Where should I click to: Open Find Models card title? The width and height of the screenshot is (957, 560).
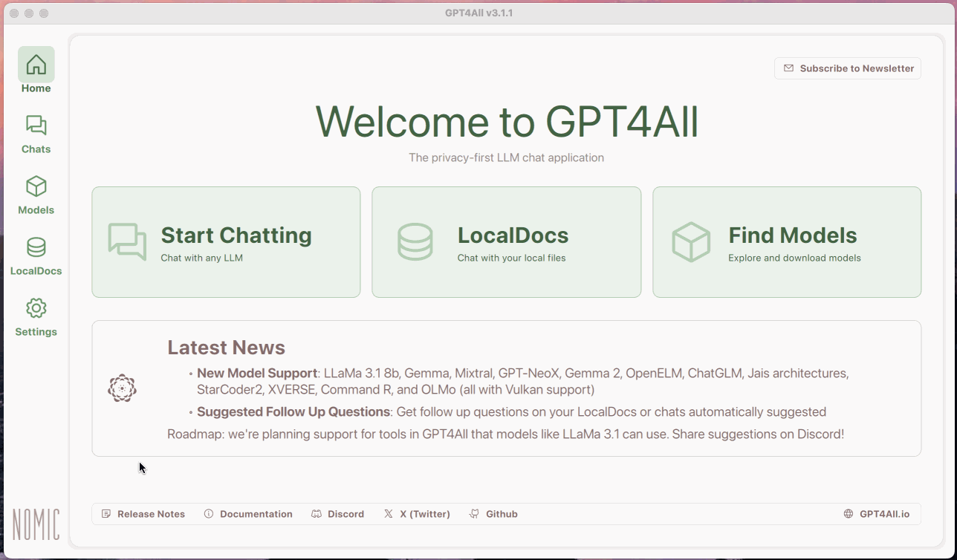(792, 235)
